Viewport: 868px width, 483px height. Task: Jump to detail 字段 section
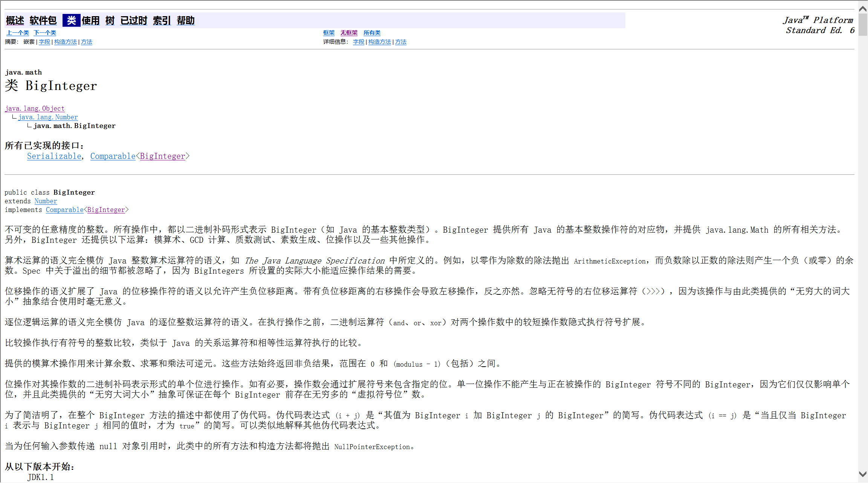point(358,42)
